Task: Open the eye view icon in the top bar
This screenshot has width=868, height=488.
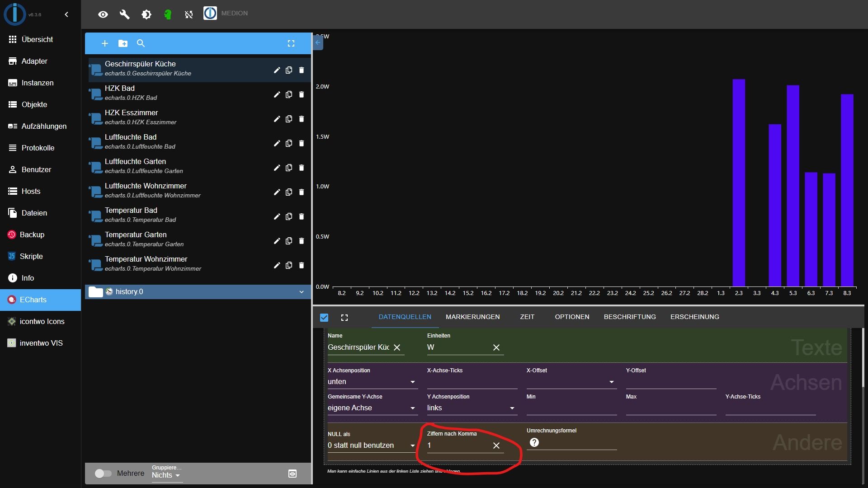Action: (103, 14)
